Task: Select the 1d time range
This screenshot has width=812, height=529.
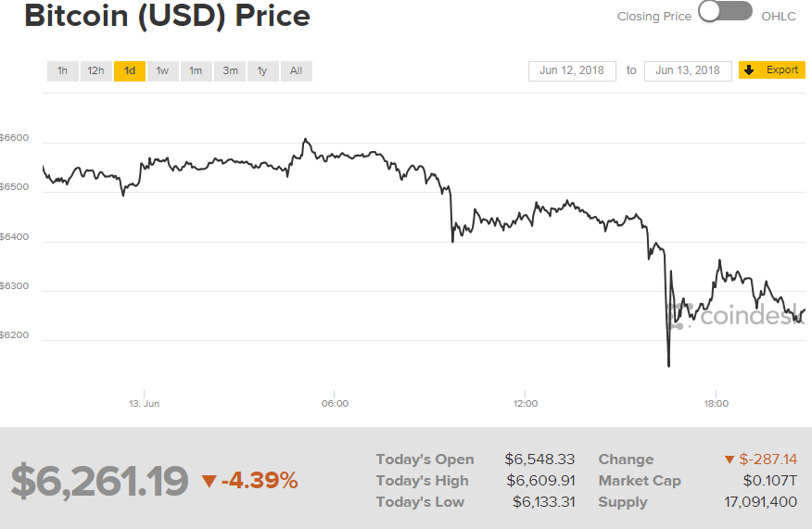Action: pos(130,71)
